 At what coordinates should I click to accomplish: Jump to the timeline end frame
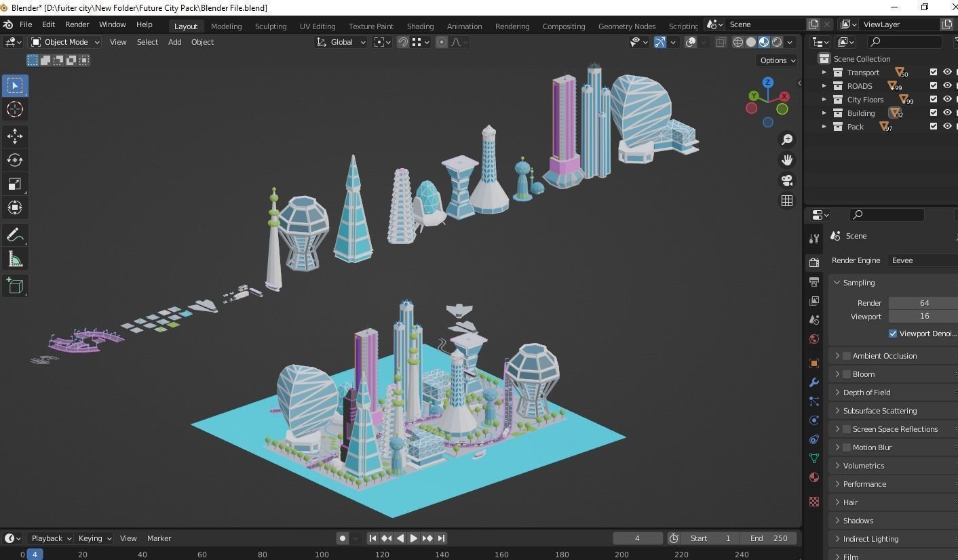click(441, 538)
